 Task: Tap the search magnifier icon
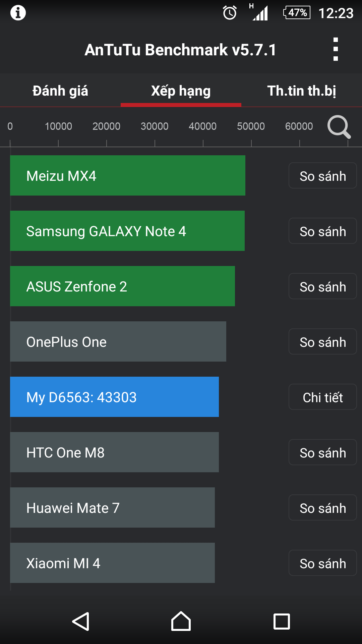[339, 127]
